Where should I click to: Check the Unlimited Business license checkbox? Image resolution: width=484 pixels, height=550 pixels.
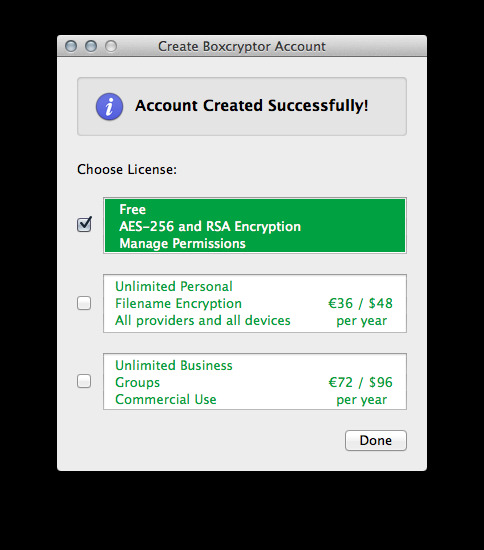point(84,381)
